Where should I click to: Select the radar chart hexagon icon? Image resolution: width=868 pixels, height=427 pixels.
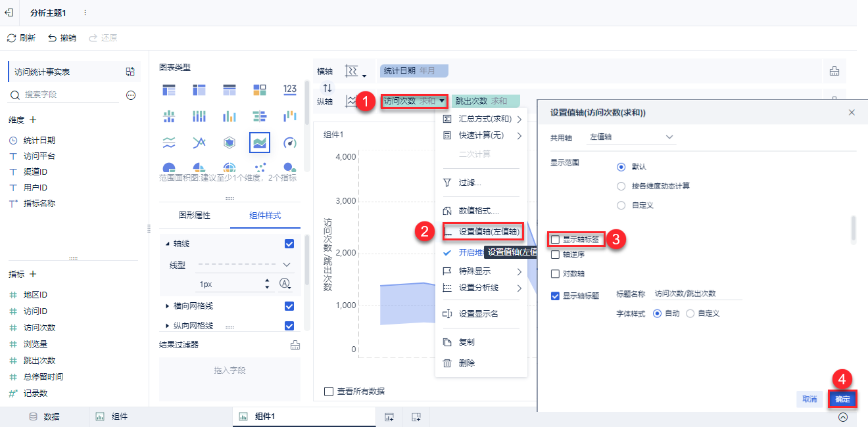pyautogui.click(x=229, y=142)
